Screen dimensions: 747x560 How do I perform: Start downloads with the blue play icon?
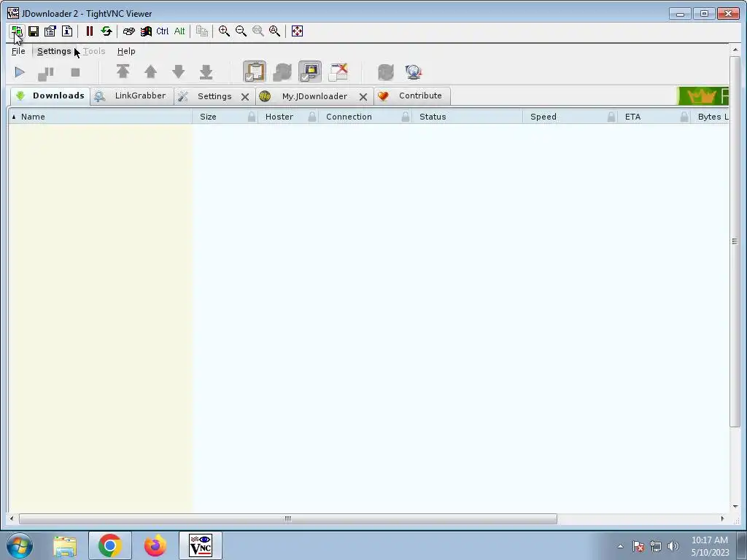(x=20, y=72)
